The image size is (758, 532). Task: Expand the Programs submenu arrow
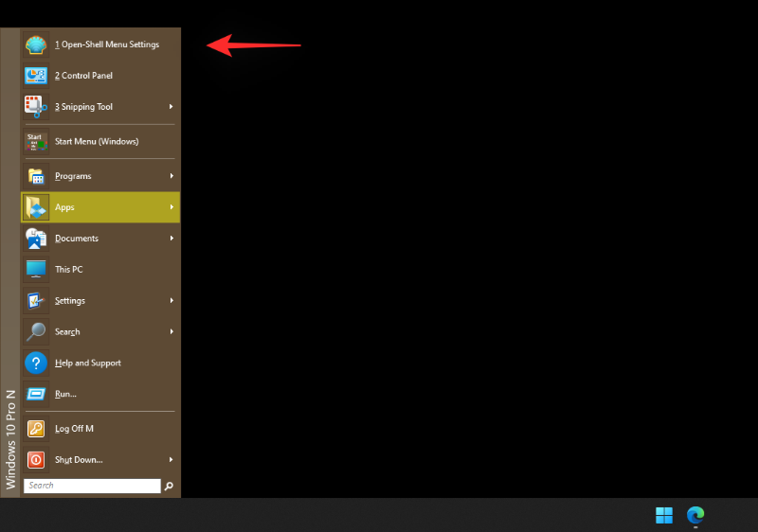point(171,176)
